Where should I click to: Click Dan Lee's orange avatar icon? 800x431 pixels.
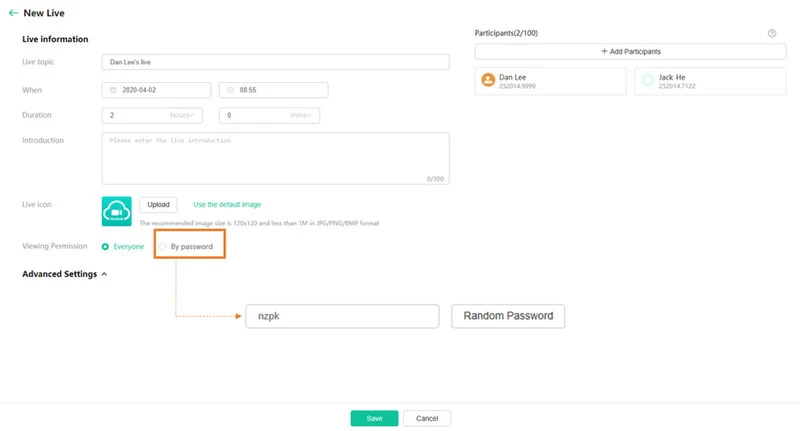[488, 80]
